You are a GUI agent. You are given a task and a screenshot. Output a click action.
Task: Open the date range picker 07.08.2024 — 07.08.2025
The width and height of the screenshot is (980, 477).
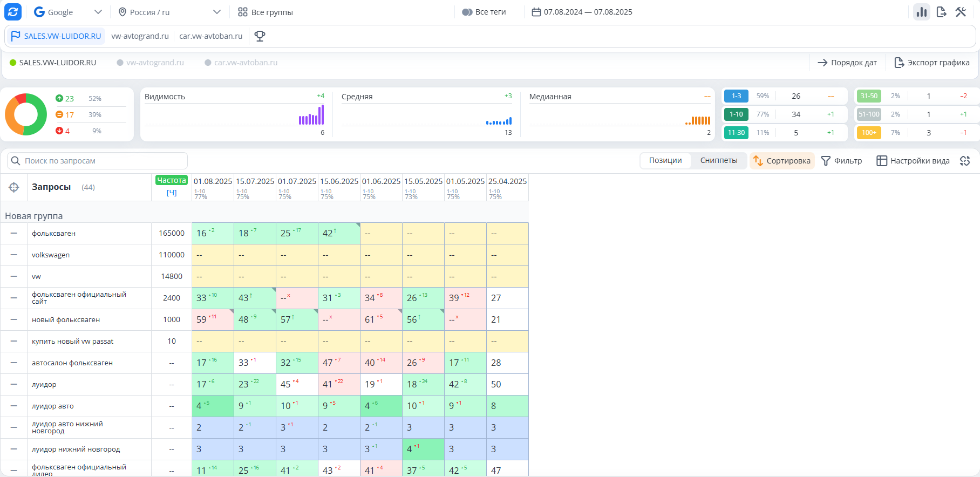582,12
